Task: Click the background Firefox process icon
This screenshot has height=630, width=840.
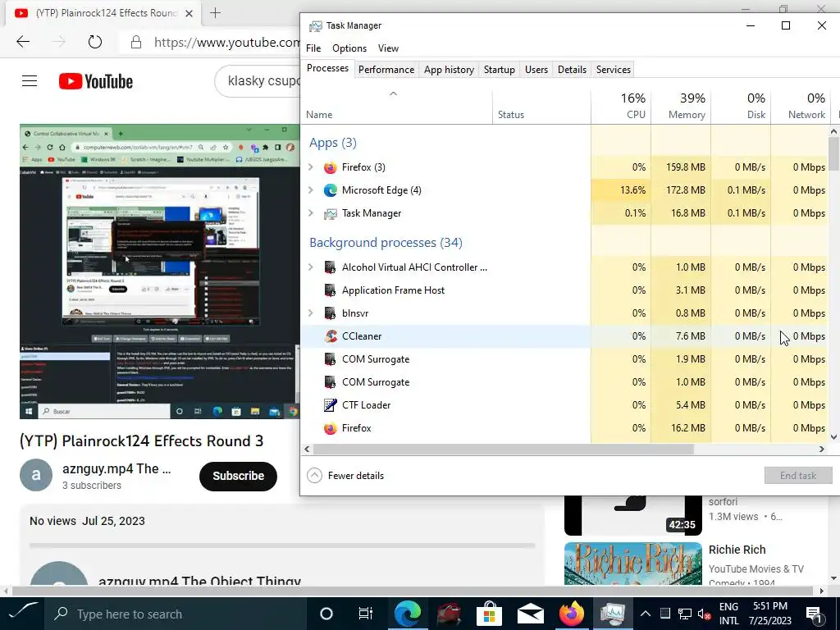Action: click(331, 428)
